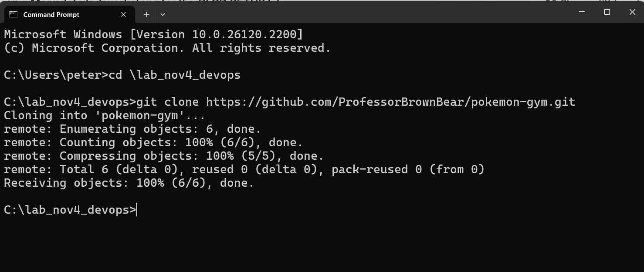Click the "Compressing objects: 100%" output line

(x=164, y=156)
